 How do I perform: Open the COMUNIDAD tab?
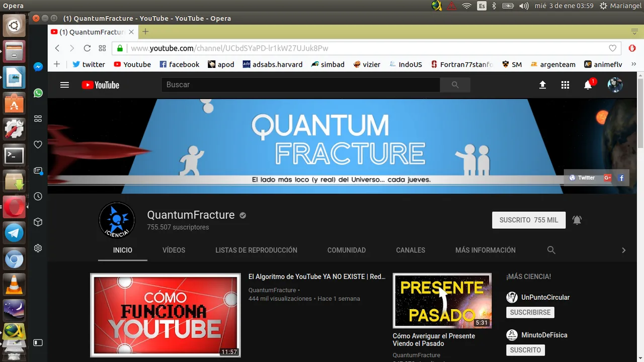(x=347, y=250)
